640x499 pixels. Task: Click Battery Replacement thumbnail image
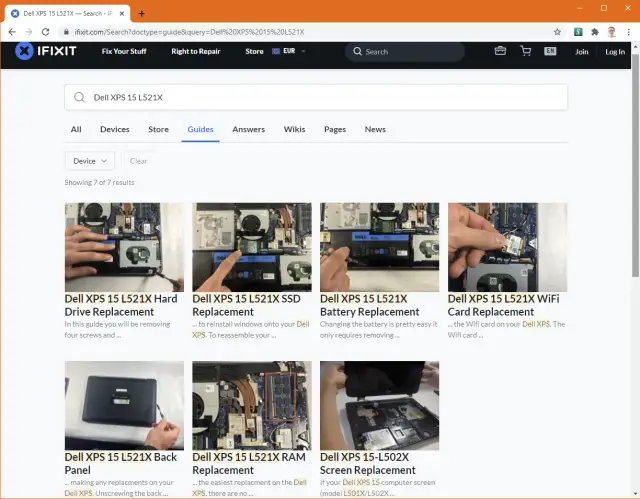(x=380, y=247)
